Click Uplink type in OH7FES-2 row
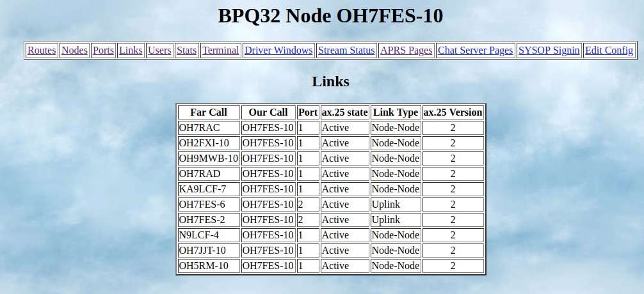Image resolution: width=644 pixels, height=294 pixels. [396, 220]
